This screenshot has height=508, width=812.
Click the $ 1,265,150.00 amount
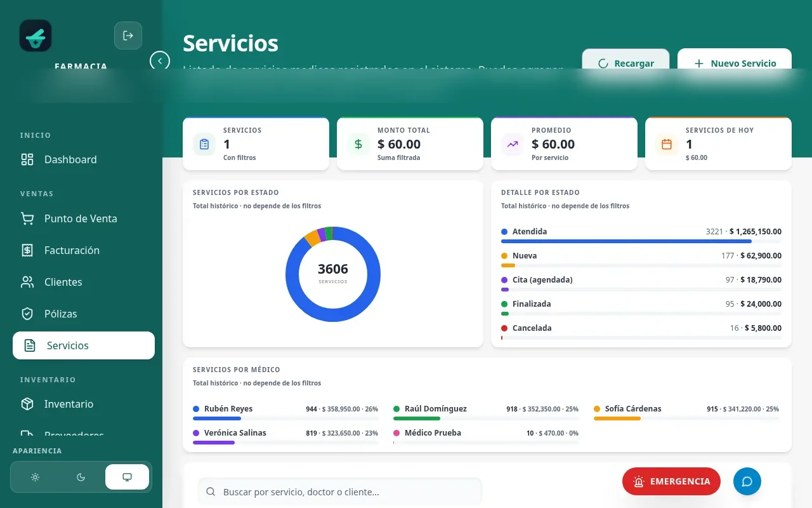point(756,232)
